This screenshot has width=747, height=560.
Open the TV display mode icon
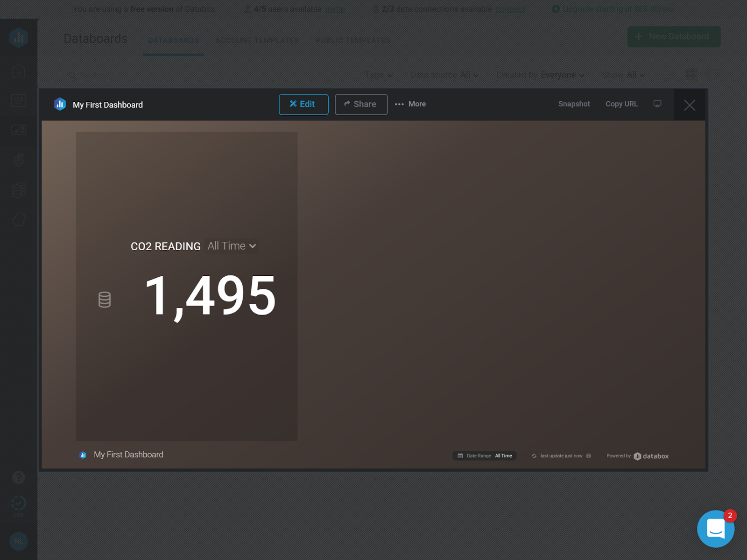coord(657,104)
